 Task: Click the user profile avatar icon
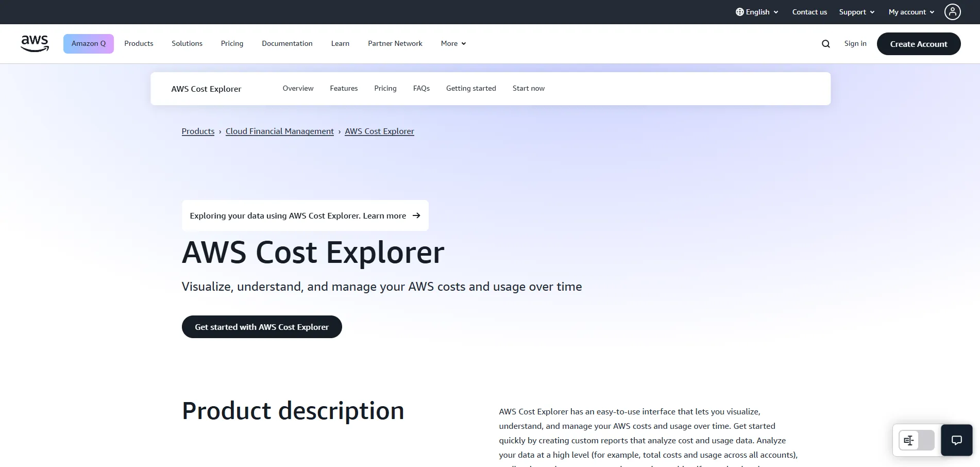click(952, 12)
